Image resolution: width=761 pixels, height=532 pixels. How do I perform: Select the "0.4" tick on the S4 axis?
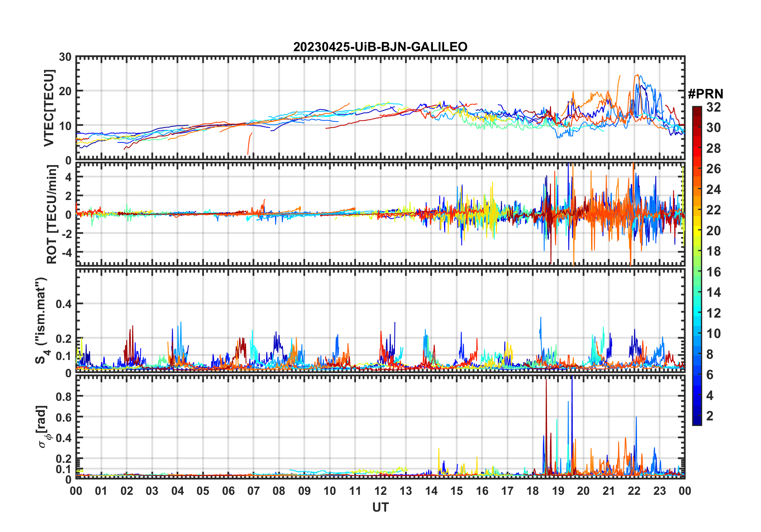click(64, 304)
